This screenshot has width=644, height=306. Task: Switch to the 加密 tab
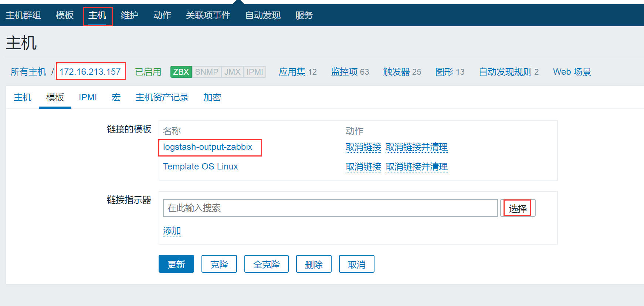pyautogui.click(x=212, y=97)
